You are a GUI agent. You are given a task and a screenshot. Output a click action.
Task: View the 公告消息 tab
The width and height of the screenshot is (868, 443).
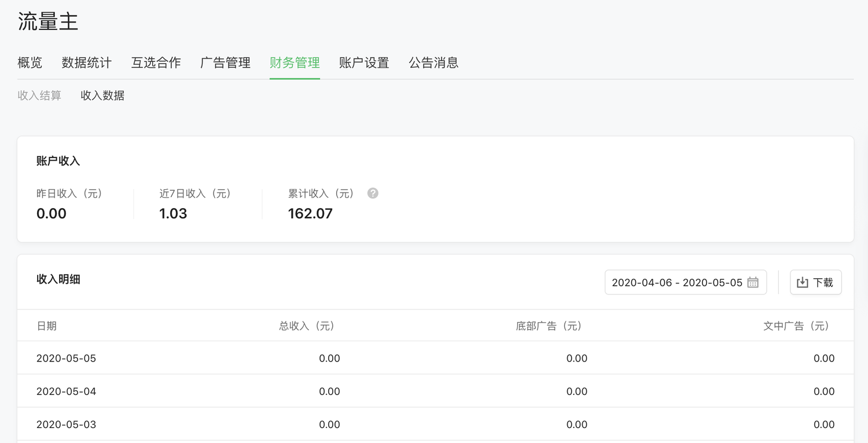[433, 62]
